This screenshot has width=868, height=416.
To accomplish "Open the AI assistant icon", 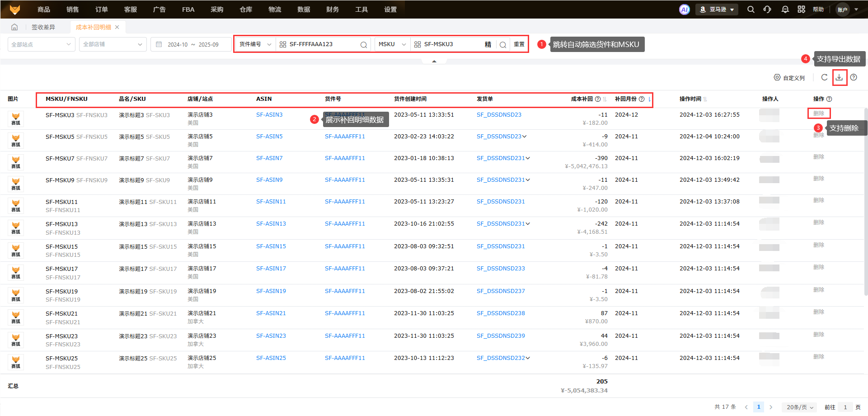I will [x=685, y=9].
